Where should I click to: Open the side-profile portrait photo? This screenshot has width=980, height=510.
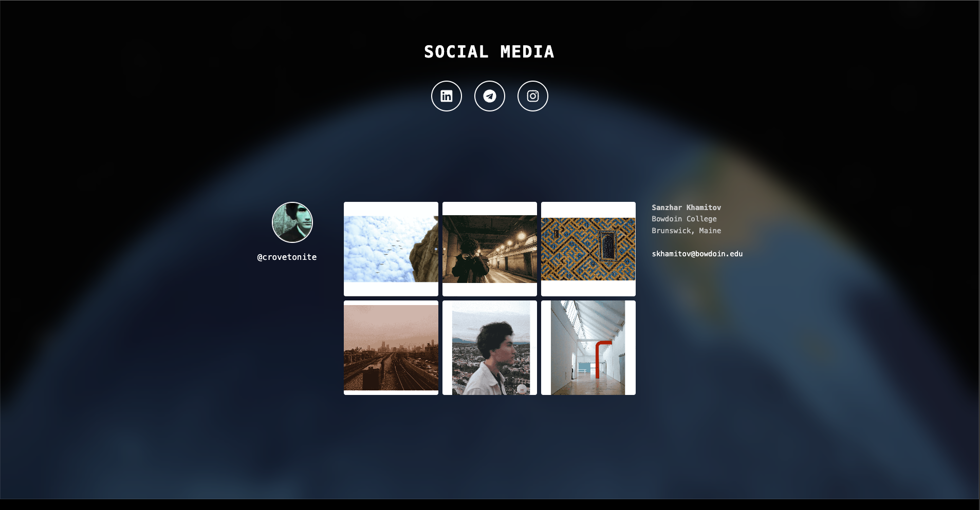coord(489,348)
